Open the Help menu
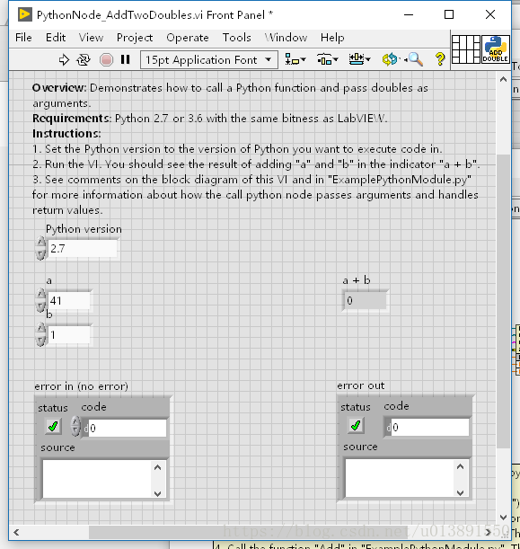 (x=332, y=37)
